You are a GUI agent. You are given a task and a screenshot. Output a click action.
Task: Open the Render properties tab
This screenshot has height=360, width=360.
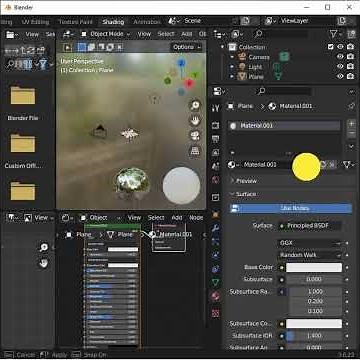pyautogui.click(x=216, y=125)
